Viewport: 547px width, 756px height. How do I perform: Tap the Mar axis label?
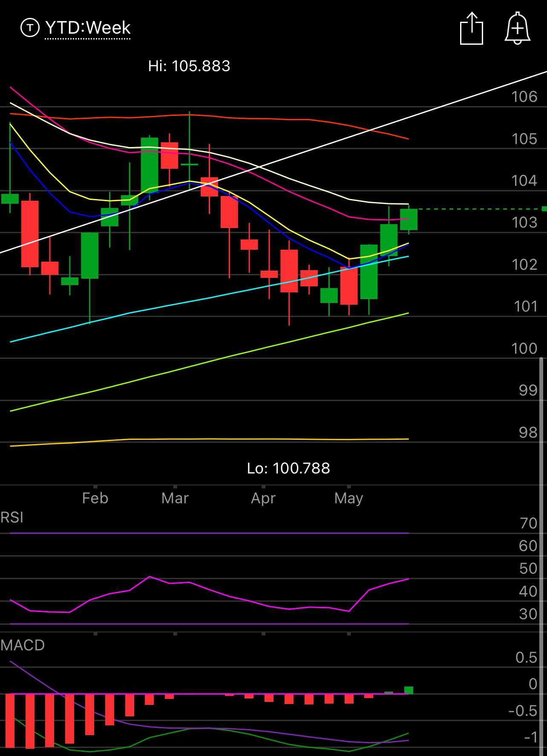pyautogui.click(x=175, y=498)
